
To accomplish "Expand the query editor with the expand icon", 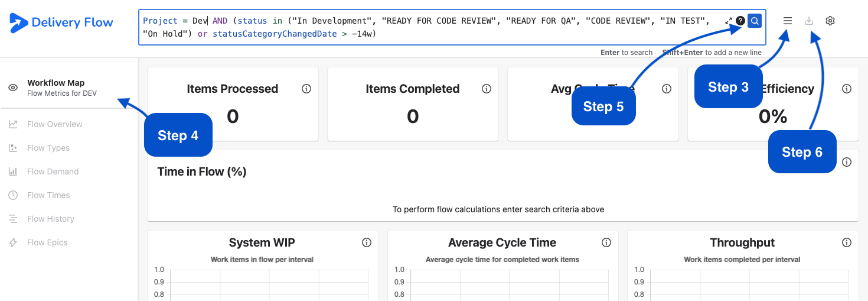I will click(729, 21).
